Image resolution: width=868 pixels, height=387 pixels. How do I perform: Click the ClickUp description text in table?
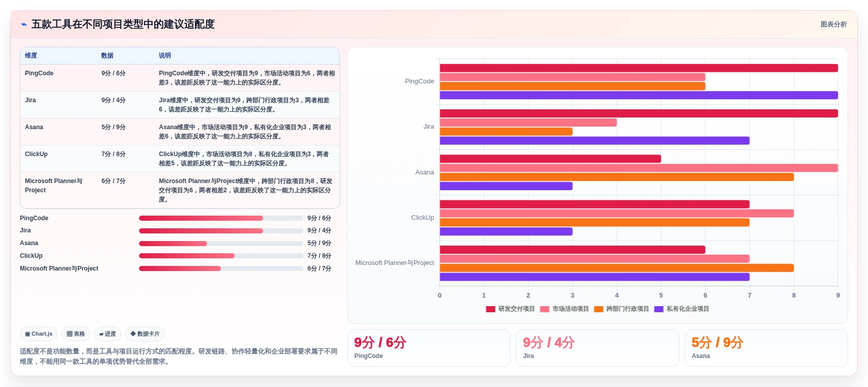tap(244, 159)
